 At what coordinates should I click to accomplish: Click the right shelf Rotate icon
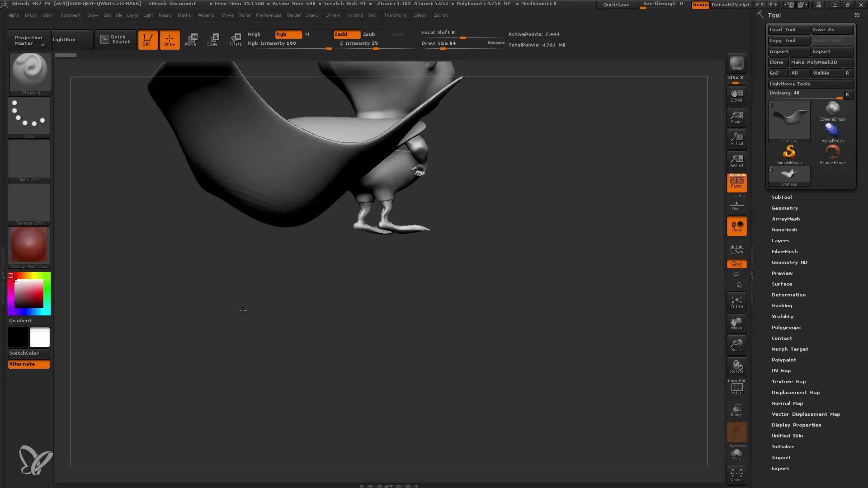click(x=736, y=367)
